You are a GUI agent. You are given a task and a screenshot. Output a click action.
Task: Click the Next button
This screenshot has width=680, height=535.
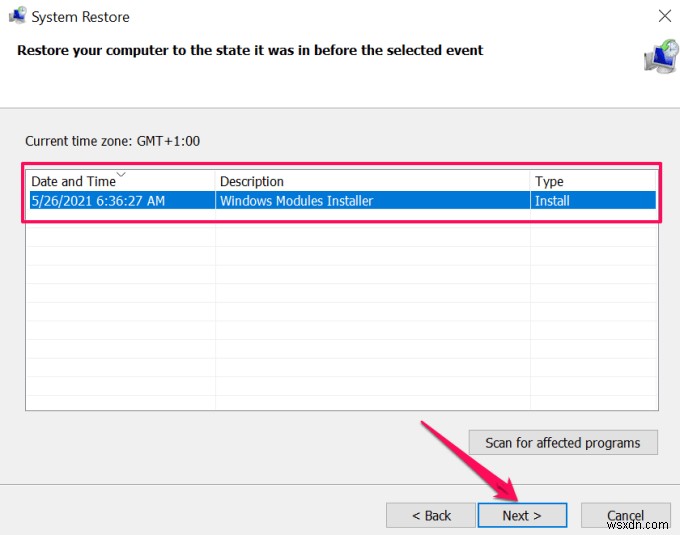pyautogui.click(x=522, y=515)
